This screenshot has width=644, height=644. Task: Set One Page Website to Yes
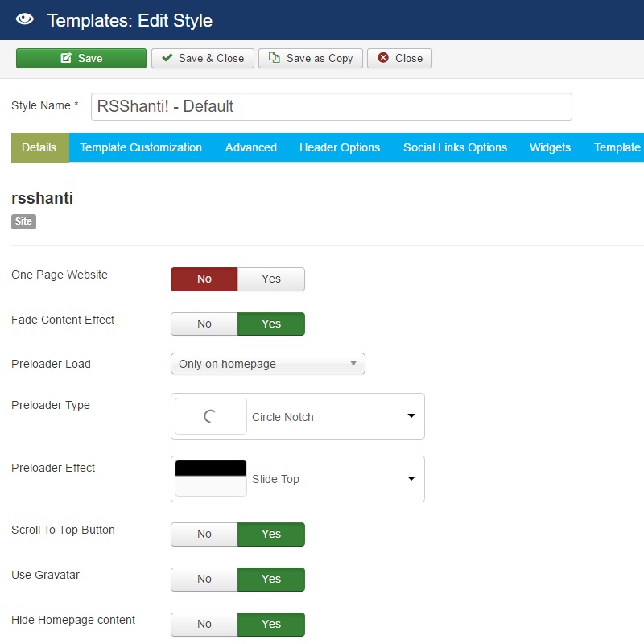271,279
